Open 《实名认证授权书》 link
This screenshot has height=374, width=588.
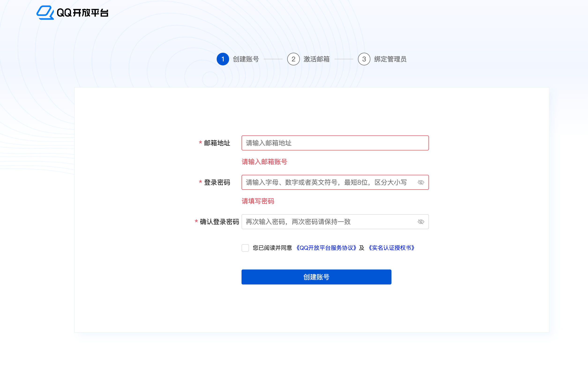click(391, 248)
